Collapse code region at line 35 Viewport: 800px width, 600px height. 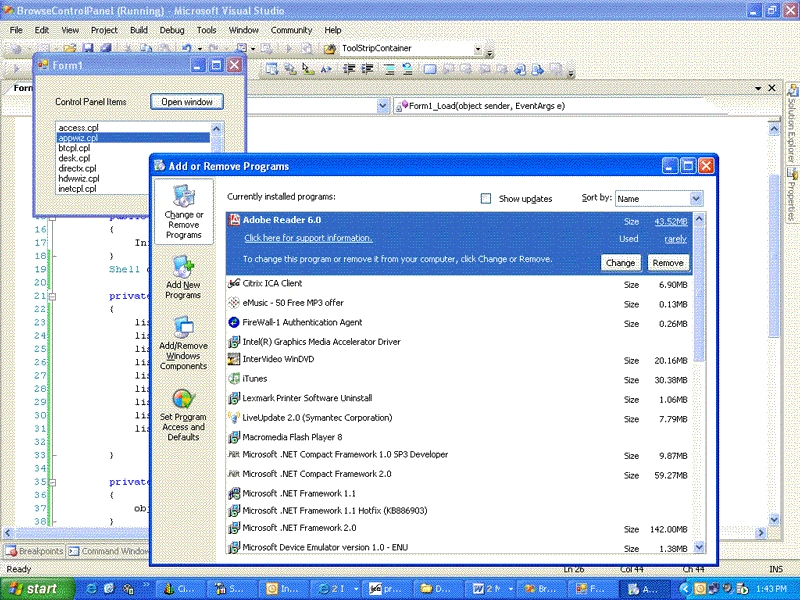pyautogui.click(x=52, y=482)
